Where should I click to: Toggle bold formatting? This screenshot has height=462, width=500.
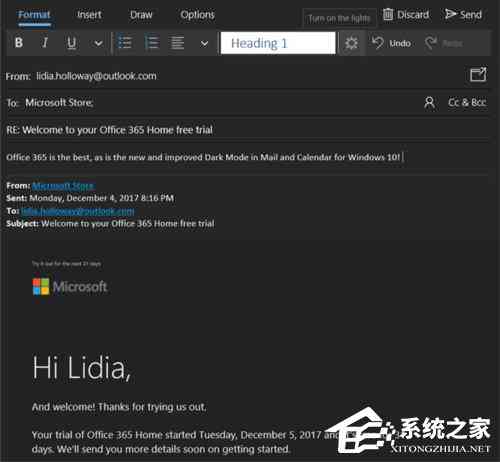click(x=19, y=43)
